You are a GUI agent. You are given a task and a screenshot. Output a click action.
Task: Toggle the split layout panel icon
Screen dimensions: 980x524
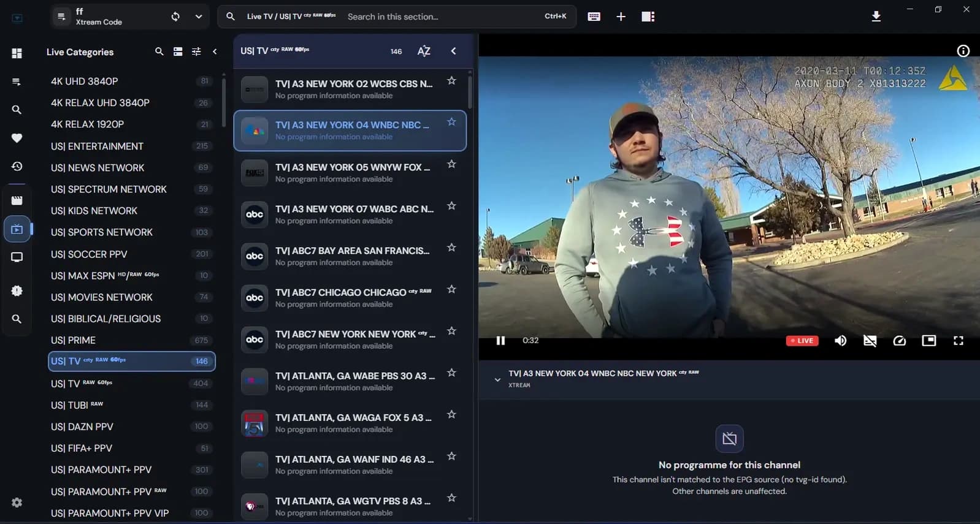click(648, 17)
